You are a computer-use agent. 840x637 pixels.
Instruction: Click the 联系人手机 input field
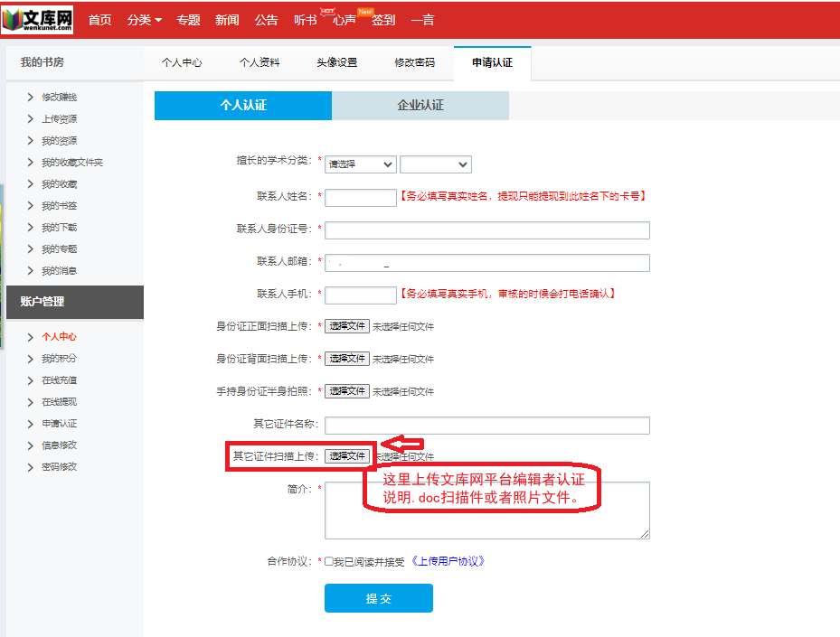click(x=361, y=295)
